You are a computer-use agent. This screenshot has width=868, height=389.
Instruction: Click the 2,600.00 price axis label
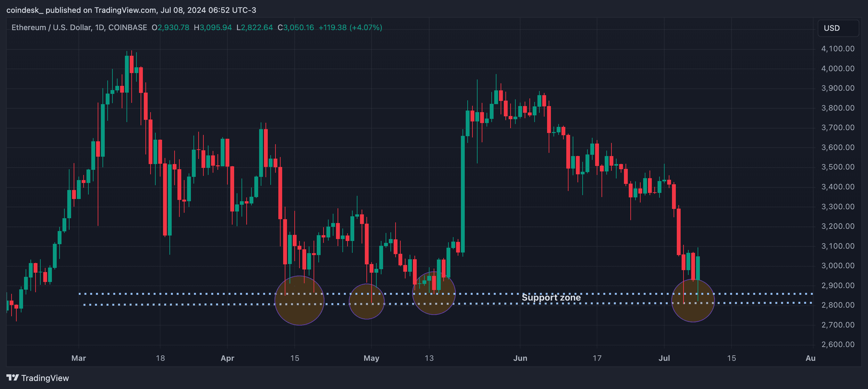tap(838, 344)
